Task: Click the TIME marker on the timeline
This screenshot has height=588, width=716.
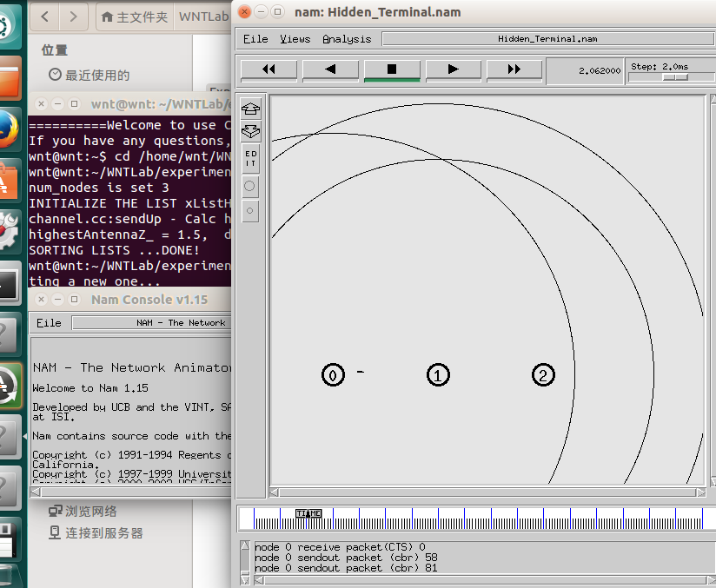Action: [308, 513]
